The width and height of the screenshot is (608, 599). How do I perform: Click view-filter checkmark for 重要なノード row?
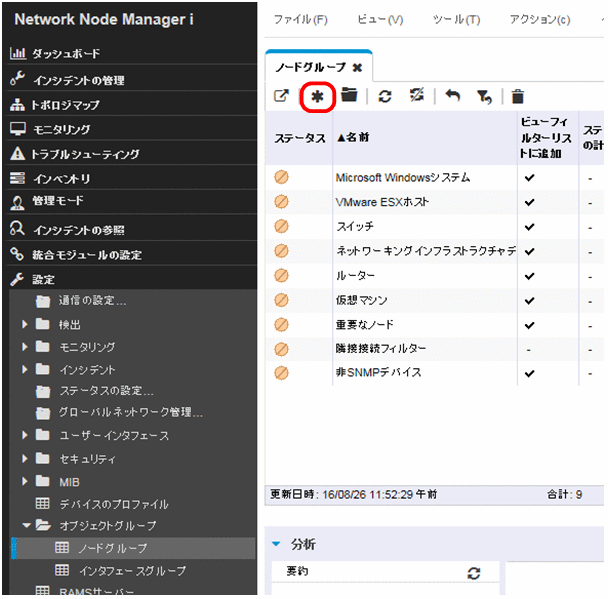pyautogui.click(x=529, y=325)
